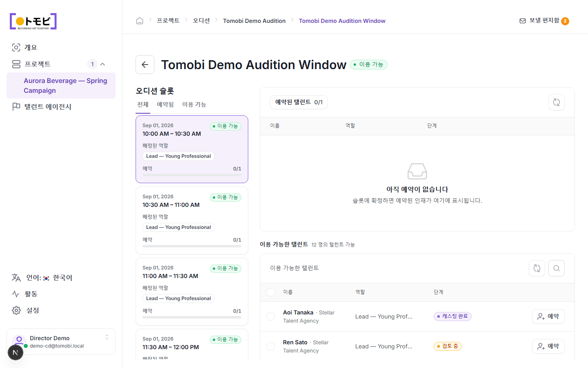The width and height of the screenshot is (588, 368).
Task: Click the Tomobi Demo Audition breadcrumb
Action: point(254,21)
